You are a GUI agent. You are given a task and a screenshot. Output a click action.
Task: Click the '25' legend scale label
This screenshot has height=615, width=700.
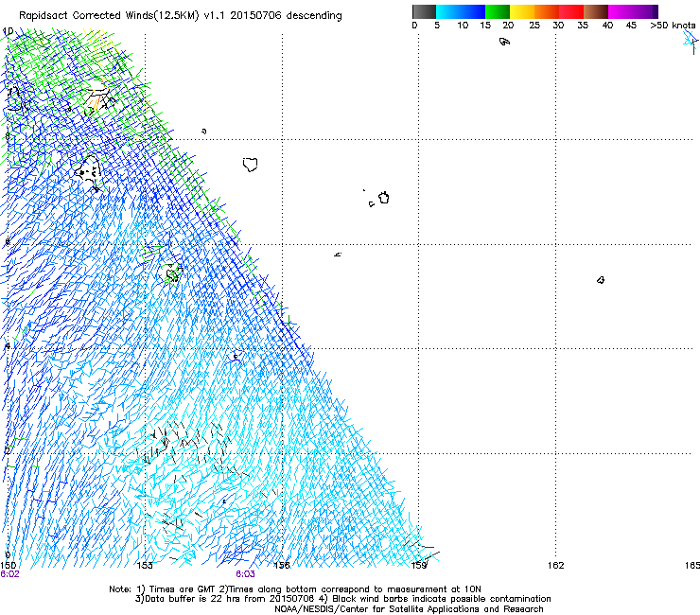coord(534,25)
